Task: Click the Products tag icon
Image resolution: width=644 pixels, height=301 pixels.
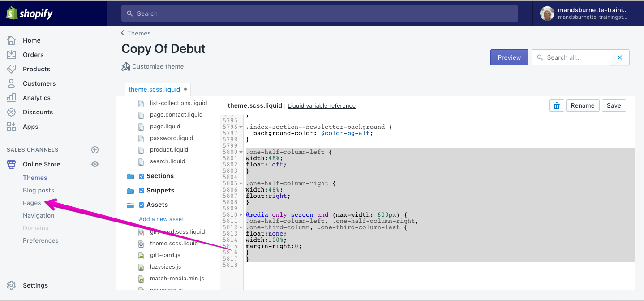Action: click(x=12, y=69)
